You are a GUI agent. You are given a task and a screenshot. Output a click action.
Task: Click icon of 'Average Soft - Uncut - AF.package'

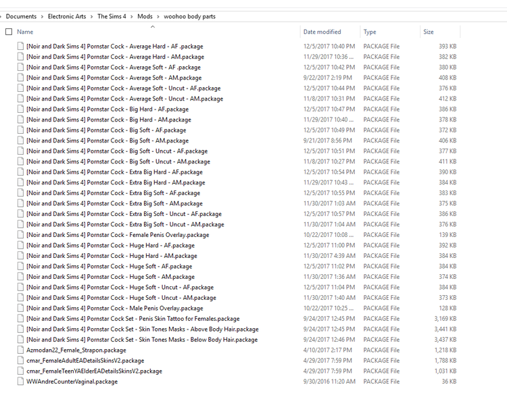pos(21,88)
